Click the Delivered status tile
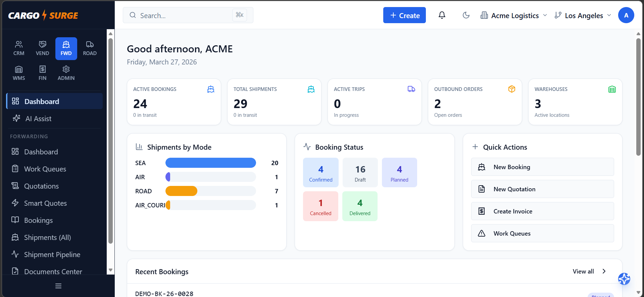644x297 pixels. [360, 206]
